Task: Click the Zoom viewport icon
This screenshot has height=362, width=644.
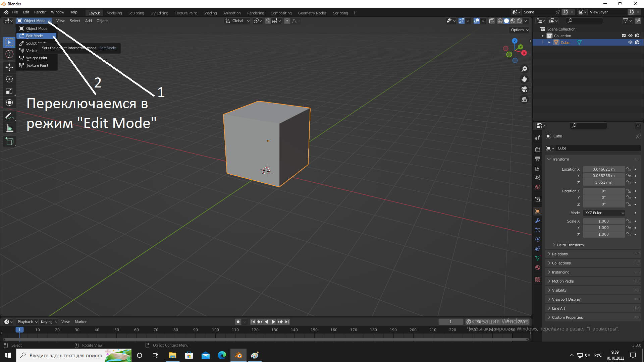Action: pos(524,69)
